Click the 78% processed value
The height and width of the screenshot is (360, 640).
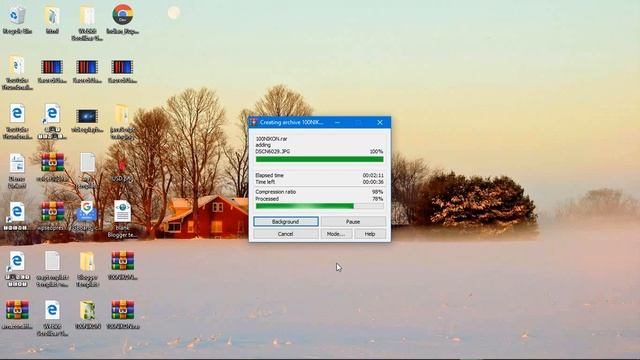tap(378, 199)
